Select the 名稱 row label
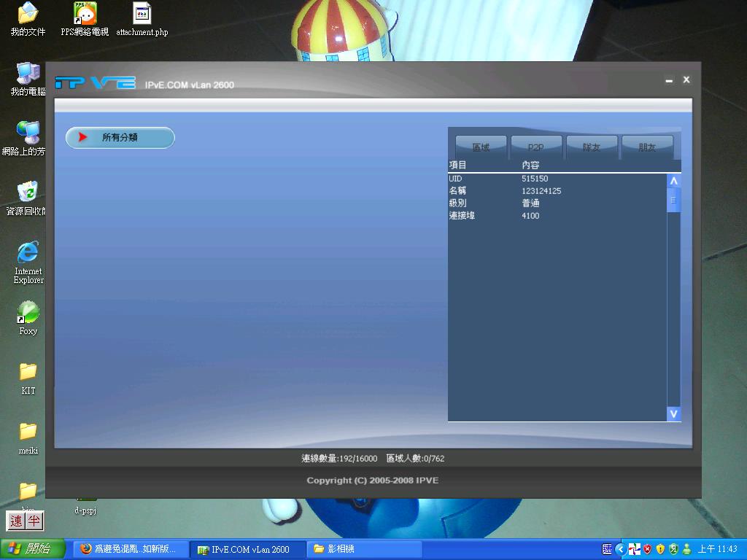This screenshot has height=560, width=747. coord(458,191)
